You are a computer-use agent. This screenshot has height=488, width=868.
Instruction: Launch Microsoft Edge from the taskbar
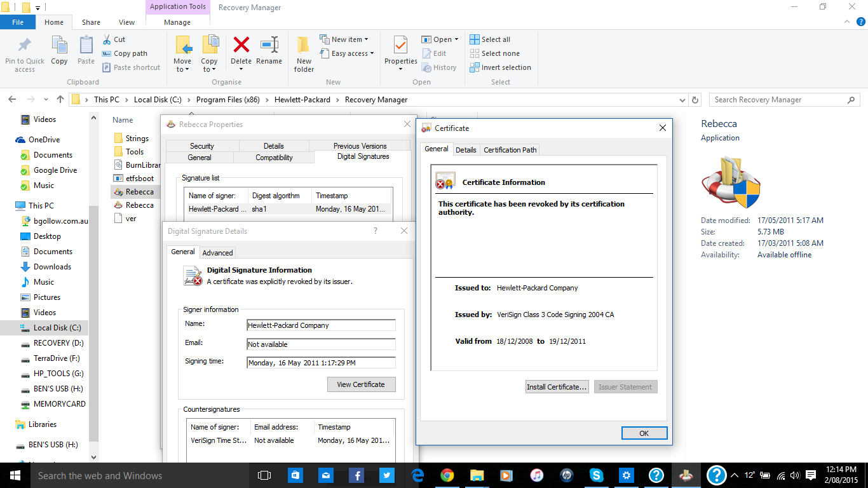(x=417, y=475)
